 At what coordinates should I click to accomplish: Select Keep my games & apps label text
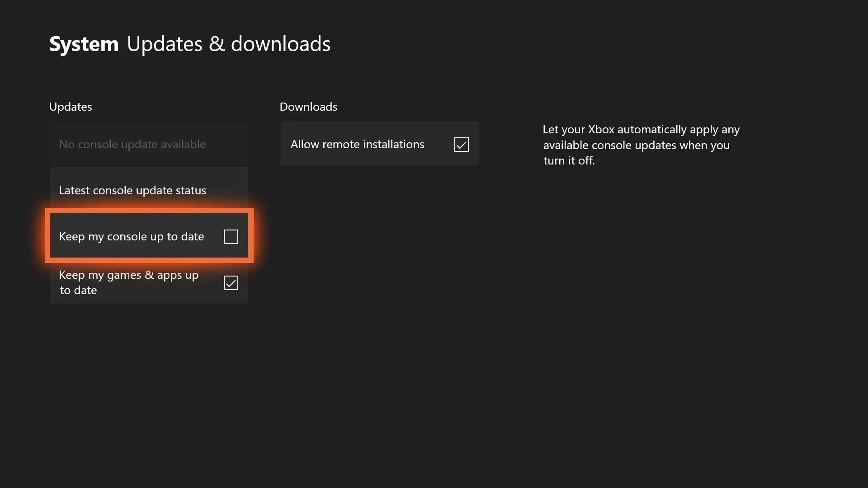[x=128, y=275]
